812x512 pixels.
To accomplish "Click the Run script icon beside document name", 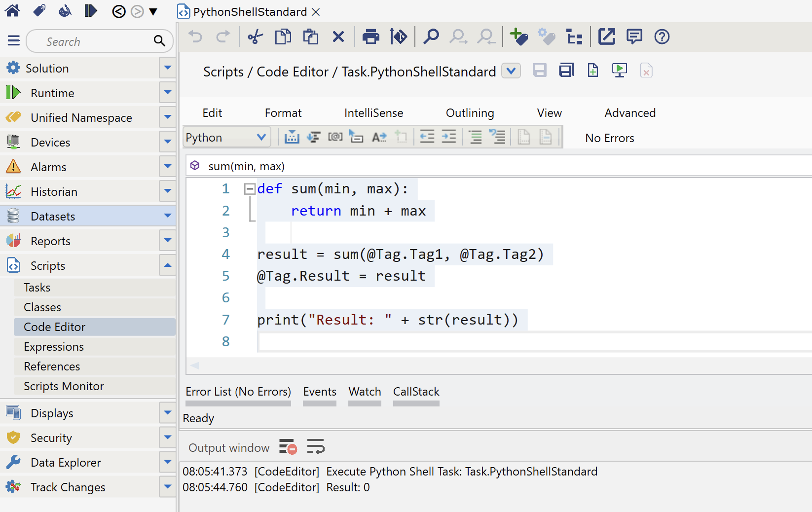I will click(619, 71).
